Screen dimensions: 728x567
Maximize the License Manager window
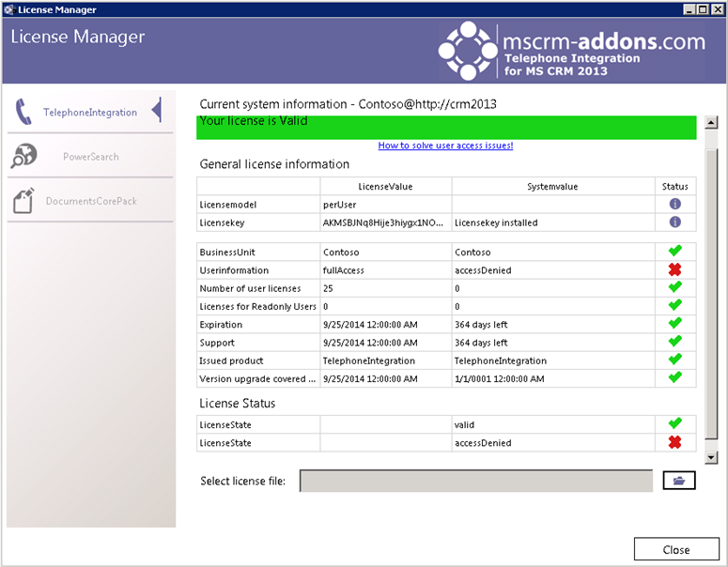tap(702, 9)
